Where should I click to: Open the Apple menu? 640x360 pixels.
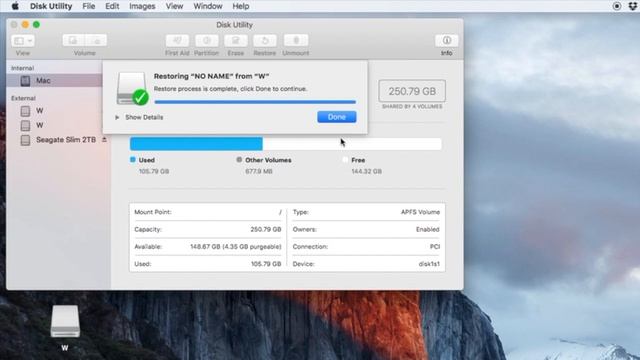point(15,6)
